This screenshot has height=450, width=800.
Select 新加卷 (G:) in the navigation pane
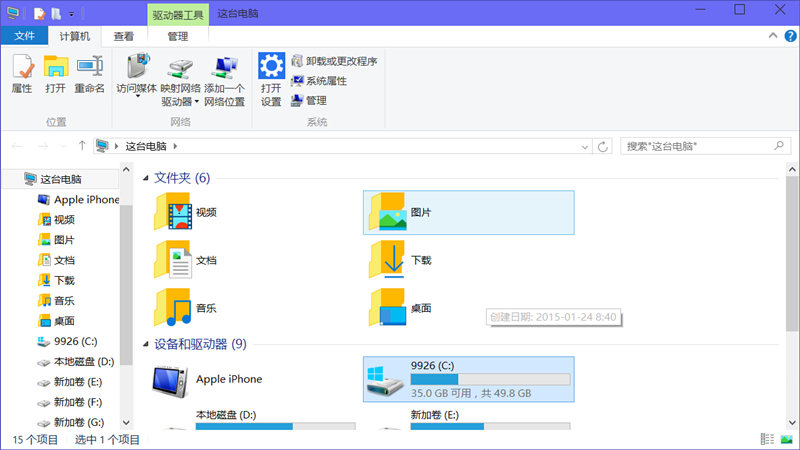(x=71, y=422)
